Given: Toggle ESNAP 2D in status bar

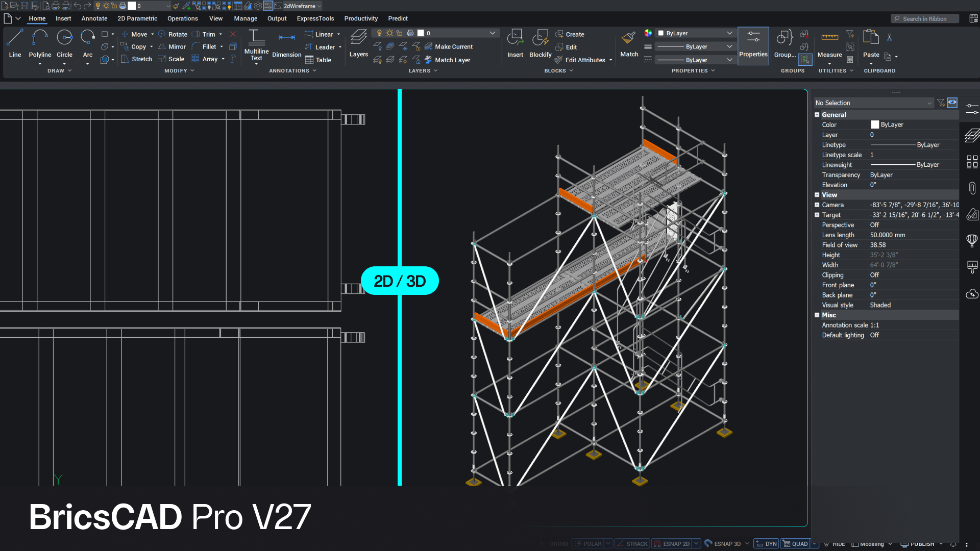Looking at the screenshot, I should click(672, 544).
